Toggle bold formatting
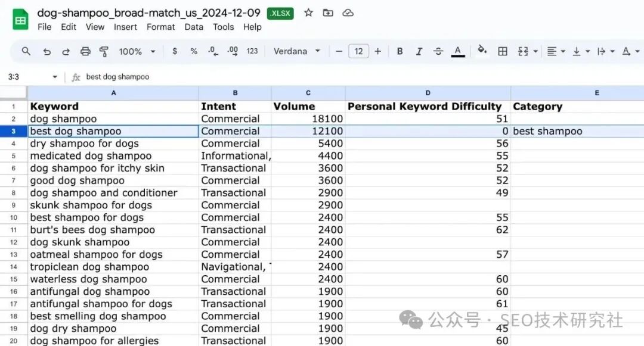644x346 pixels. pyautogui.click(x=400, y=51)
